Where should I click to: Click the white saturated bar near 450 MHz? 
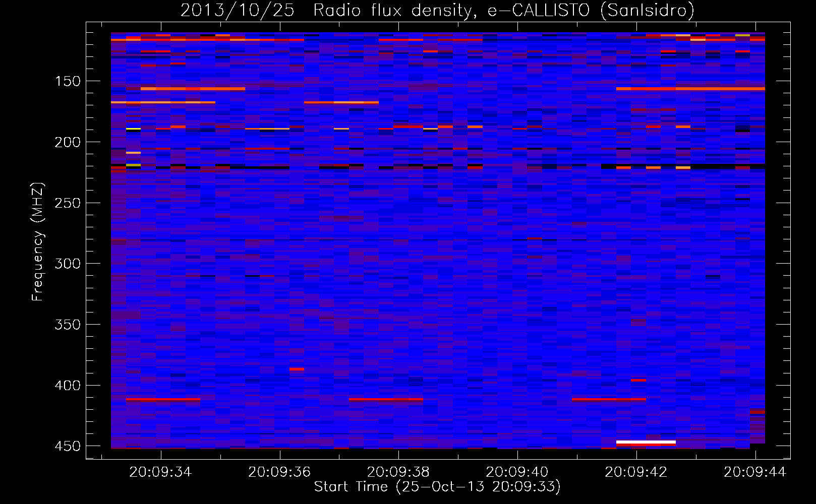click(x=646, y=442)
